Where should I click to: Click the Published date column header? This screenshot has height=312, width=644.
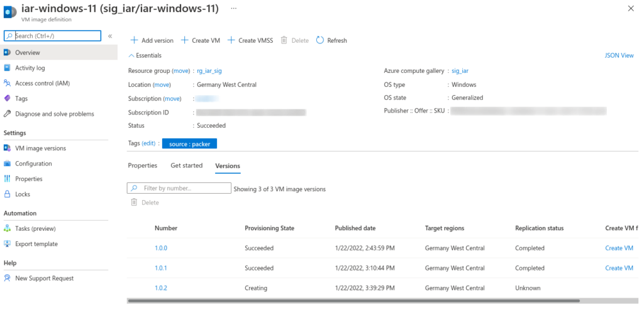point(355,228)
